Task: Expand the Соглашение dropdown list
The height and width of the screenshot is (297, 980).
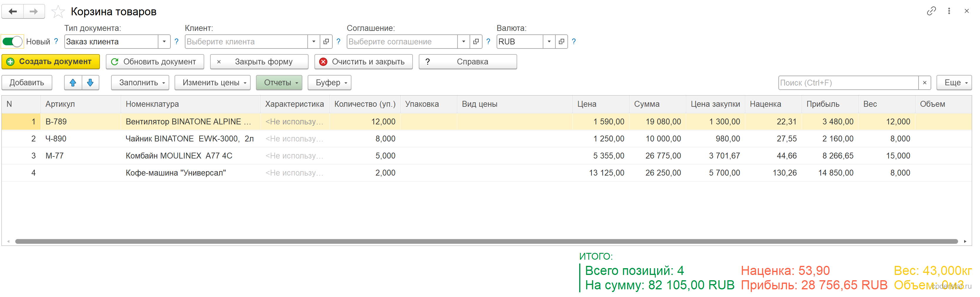Action: (x=463, y=41)
